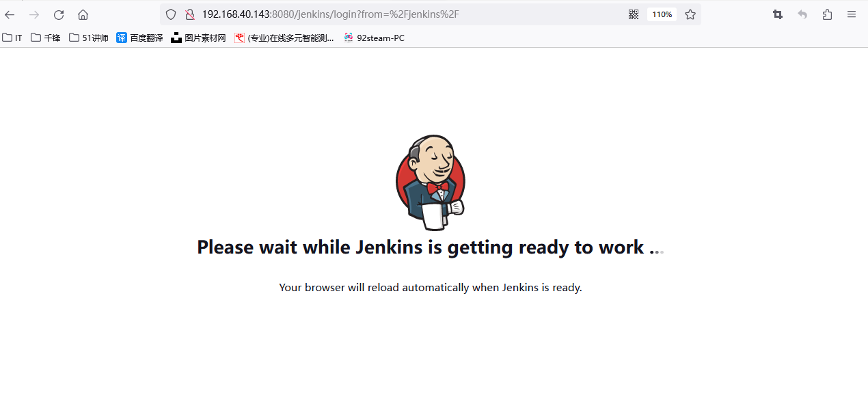
Task: Click the insecure connection lock icon
Action: [x=190, y=14]
